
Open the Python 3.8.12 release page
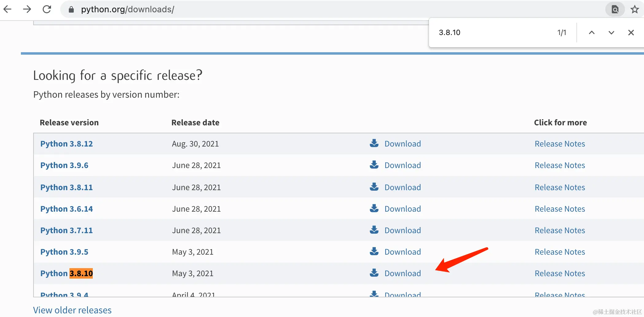pos(66,144)
